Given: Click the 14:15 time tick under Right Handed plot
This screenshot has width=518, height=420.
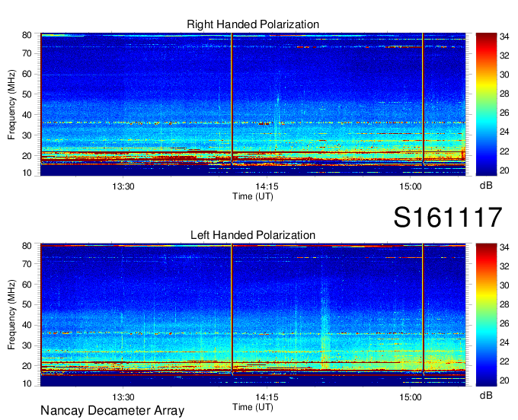Looking at the screenshot, I should [x=267, y=186].
